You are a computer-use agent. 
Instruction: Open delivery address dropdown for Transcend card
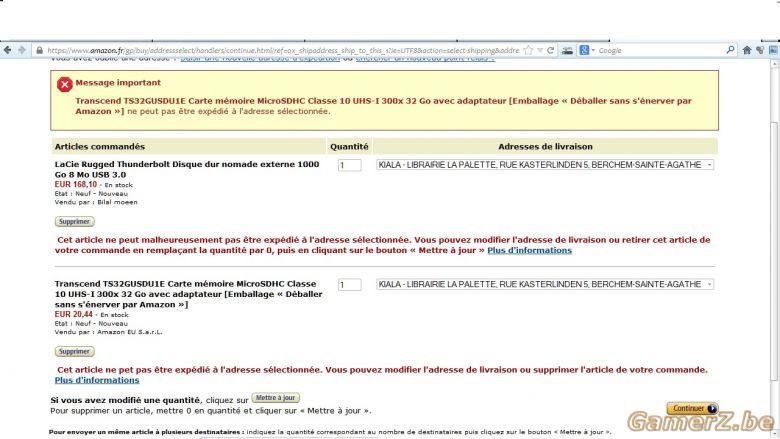545,284
